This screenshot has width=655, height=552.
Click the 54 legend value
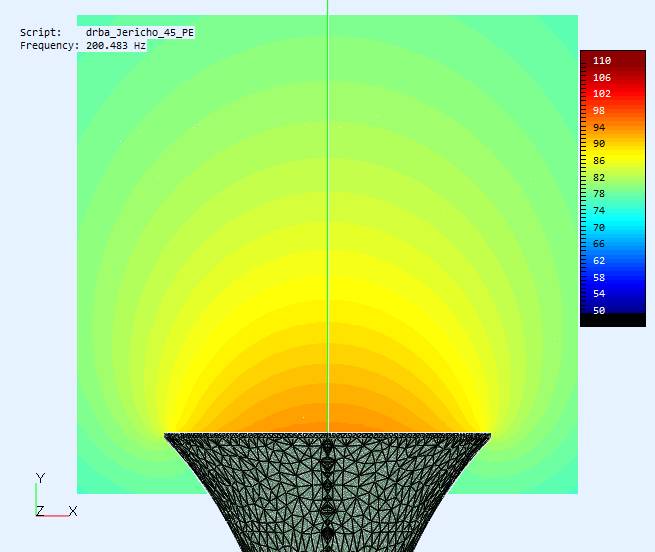click(599, 294)
